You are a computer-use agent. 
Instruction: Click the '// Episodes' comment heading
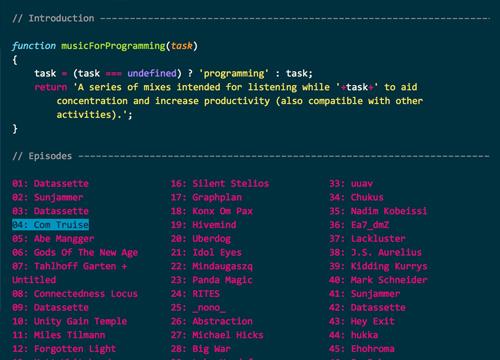42,156
